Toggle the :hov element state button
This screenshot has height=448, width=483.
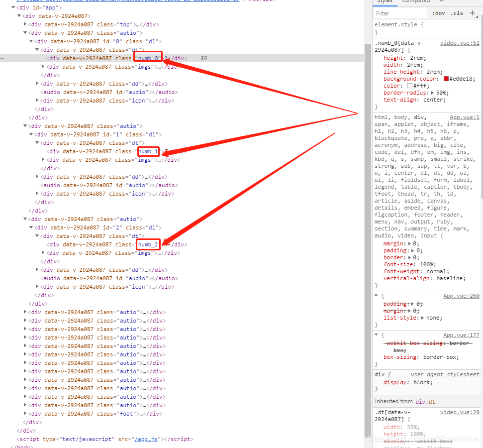pos(439,13)
